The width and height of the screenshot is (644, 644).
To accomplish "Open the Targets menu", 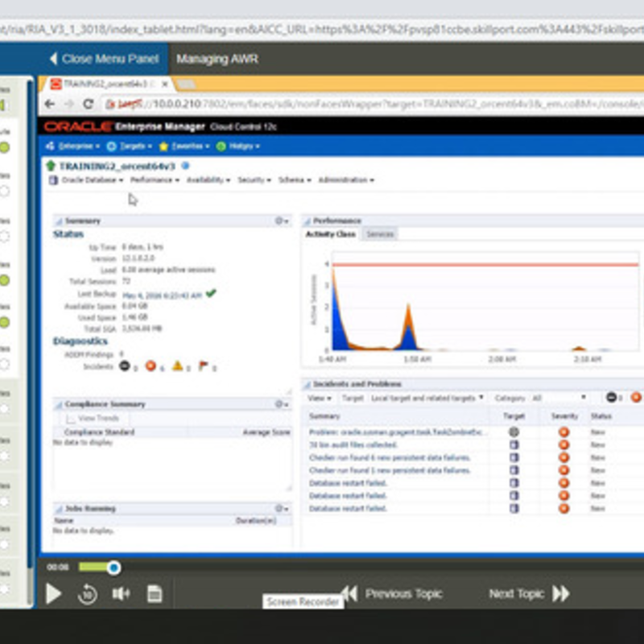I will 130,147.
